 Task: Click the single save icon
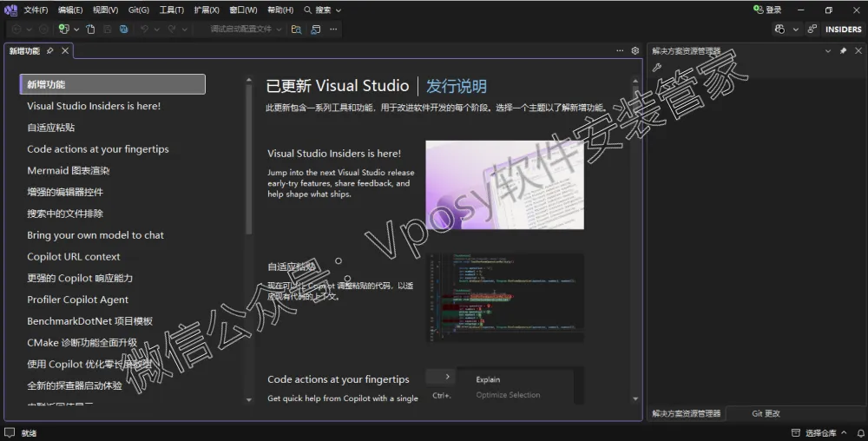coord(108,30)
